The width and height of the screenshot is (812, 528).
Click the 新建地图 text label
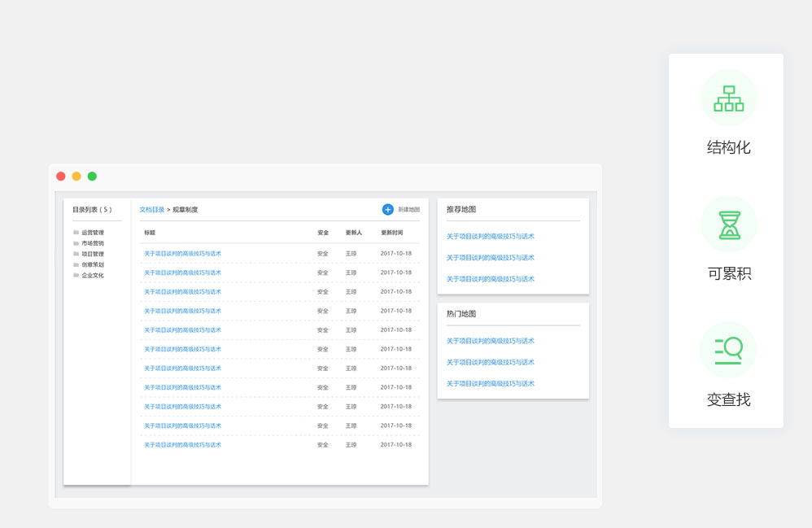coord(408,210)
